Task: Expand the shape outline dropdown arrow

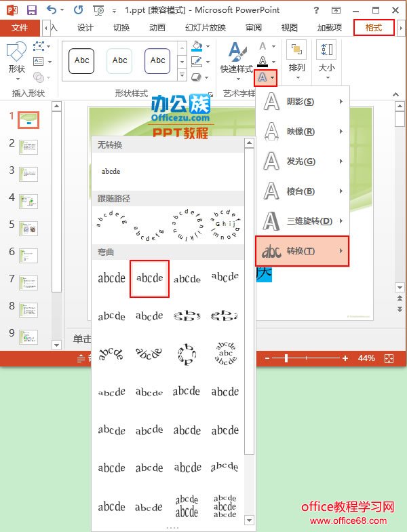Action: [208, 62]
